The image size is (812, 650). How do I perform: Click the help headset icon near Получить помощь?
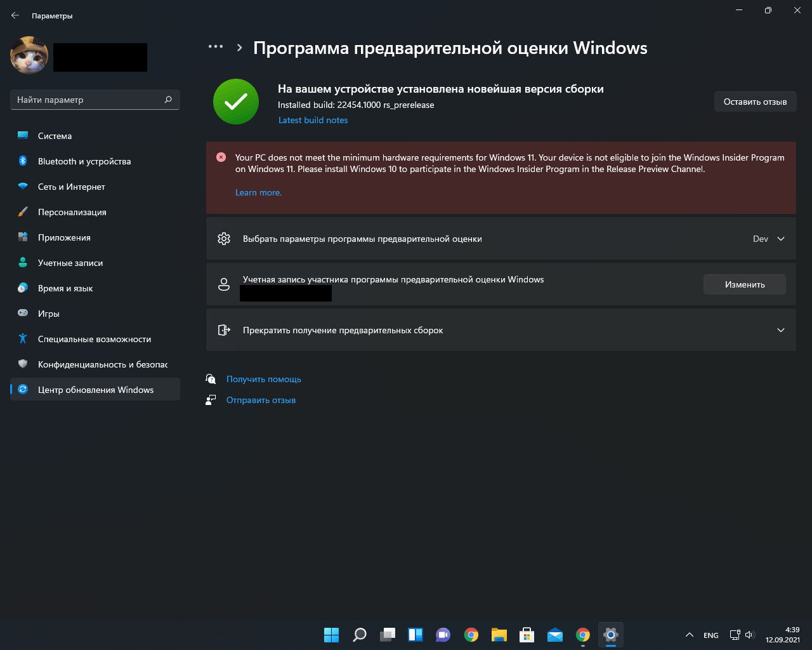click(x=211, y=379)
